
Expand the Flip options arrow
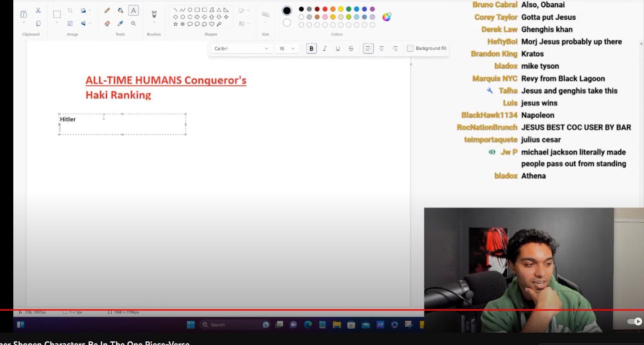90,23
